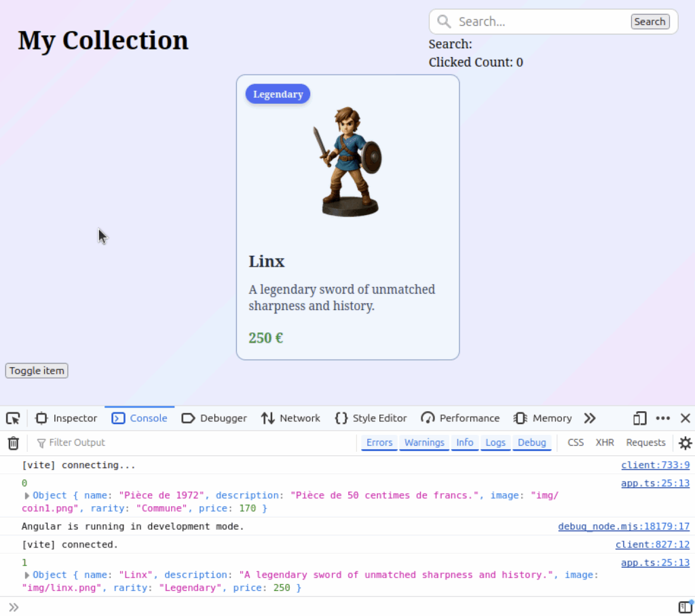Disable the Debug filter
Image resolution: width=695 pixels, height=616 pixels.
531,442
